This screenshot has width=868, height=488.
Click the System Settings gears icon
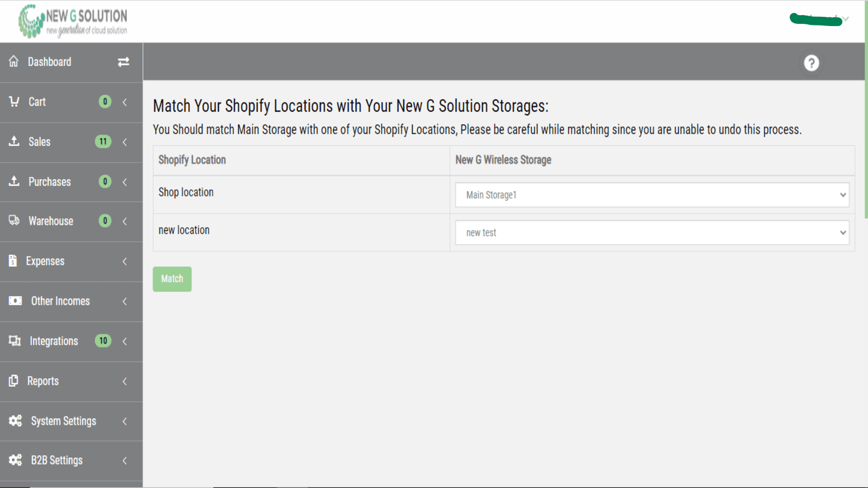(15, 421)
